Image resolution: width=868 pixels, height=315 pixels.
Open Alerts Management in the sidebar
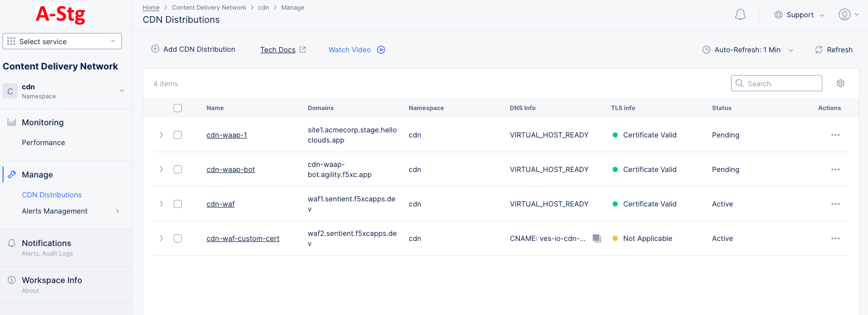pos(55,211)
